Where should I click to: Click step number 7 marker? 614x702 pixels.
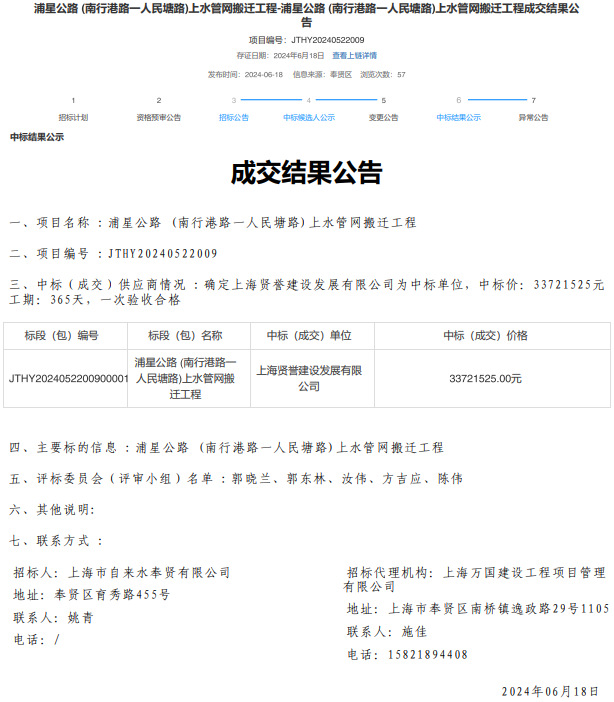pyautogui.click(x=534, y=100)
